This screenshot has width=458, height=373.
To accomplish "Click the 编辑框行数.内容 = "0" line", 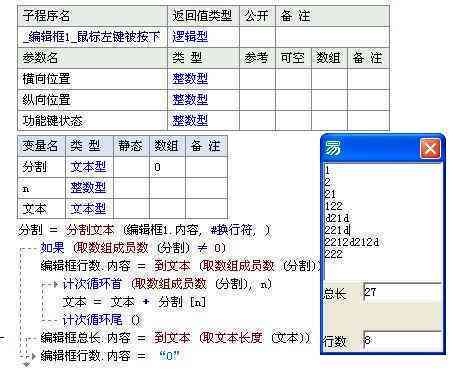I will click(x=110, y=356).
